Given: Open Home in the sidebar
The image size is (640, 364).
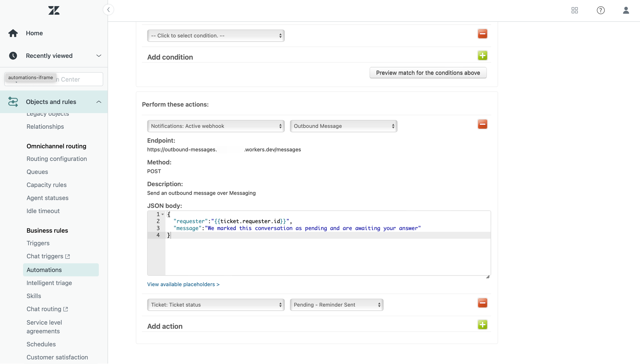Looking at the screenshot, I should [34, 33].
